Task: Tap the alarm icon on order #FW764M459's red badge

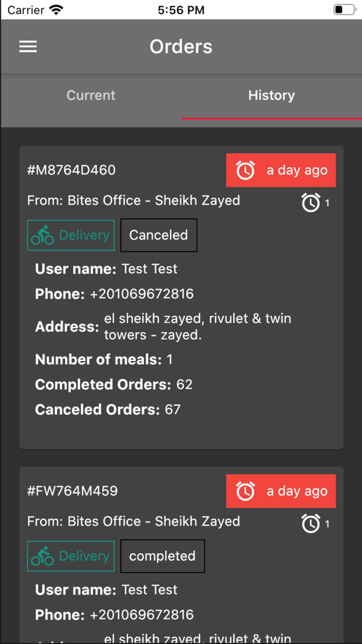Action: [x=245, y=491]
